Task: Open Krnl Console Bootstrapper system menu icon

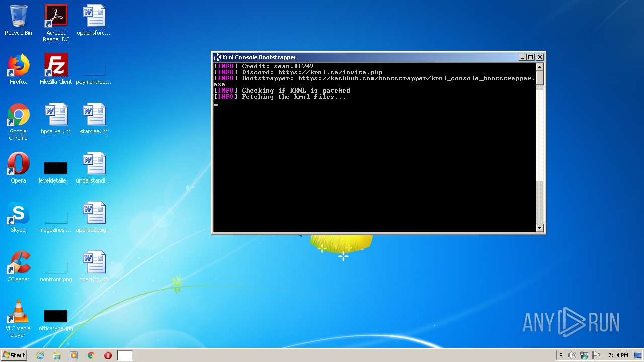Action: [x=217, y=57]
